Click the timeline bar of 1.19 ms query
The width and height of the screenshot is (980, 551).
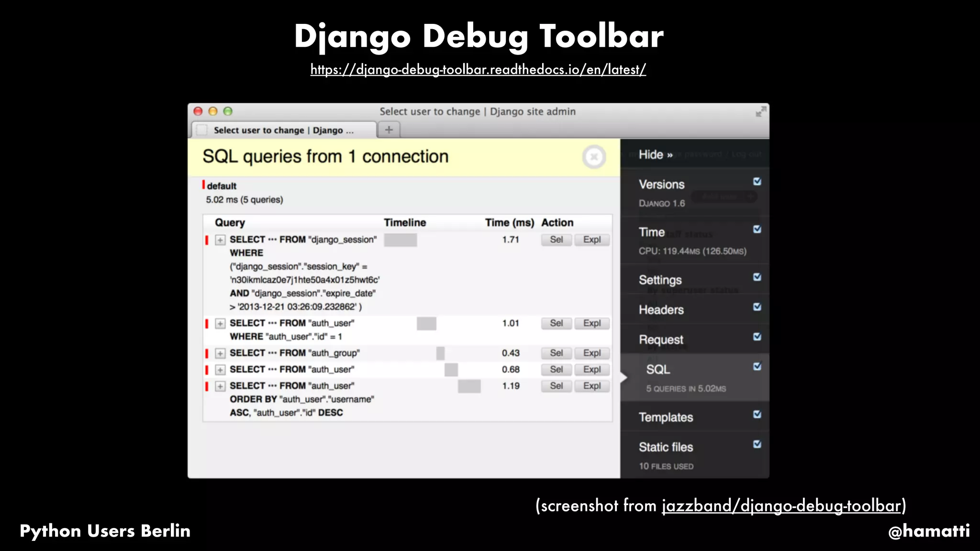(469, 386)
